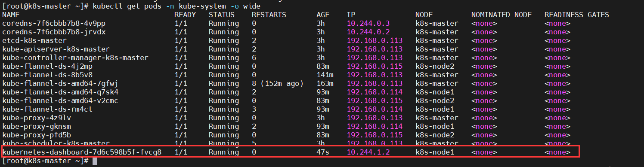Click the kube-controller-manager-k8s-master row name
644x167 pixels.
tap(75, 58)
